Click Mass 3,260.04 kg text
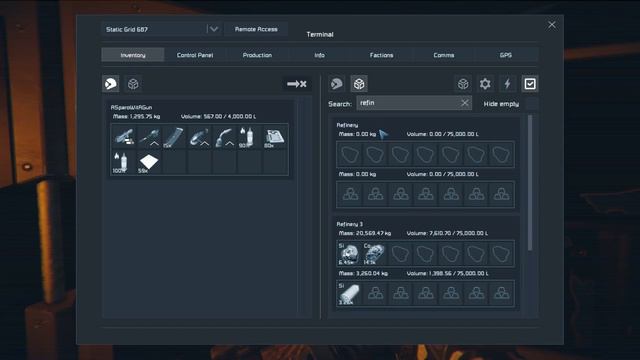 pos(363,273)
